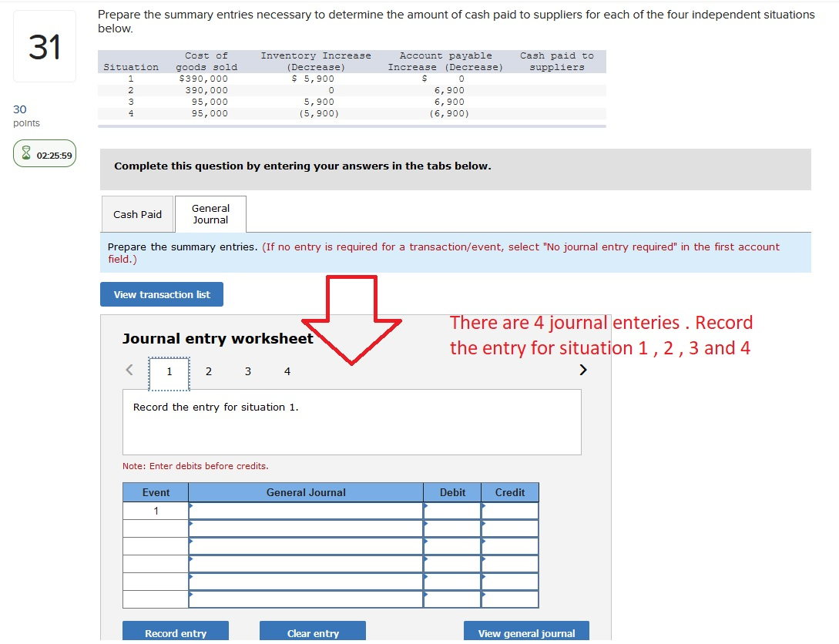Click the left chevron to go back
The width and height of the screenshot is (839, 644).
pos(129,370)
